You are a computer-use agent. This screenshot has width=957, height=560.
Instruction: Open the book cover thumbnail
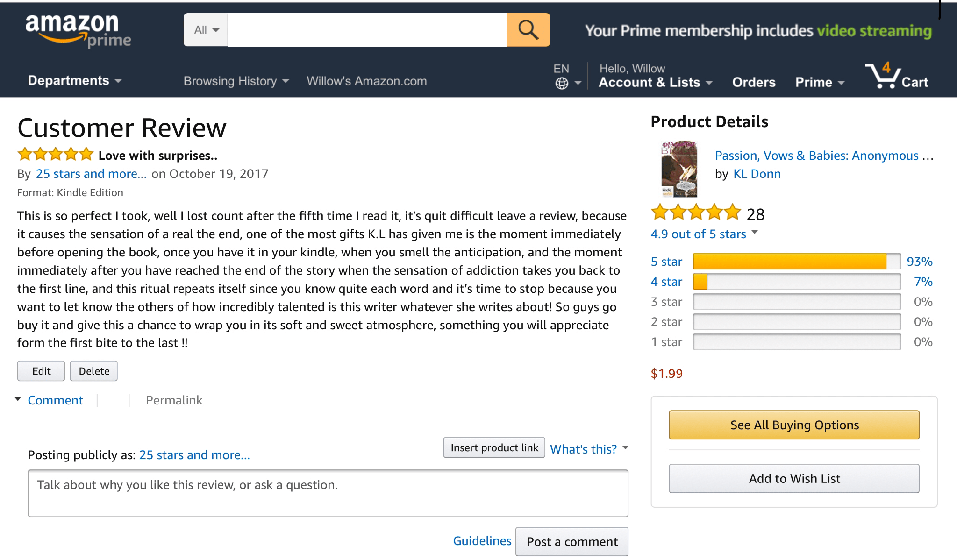pos(679,169)
